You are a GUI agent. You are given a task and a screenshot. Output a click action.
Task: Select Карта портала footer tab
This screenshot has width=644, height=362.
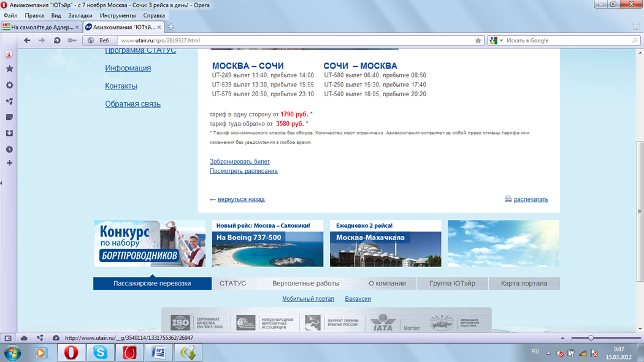(x=524, y=283)
